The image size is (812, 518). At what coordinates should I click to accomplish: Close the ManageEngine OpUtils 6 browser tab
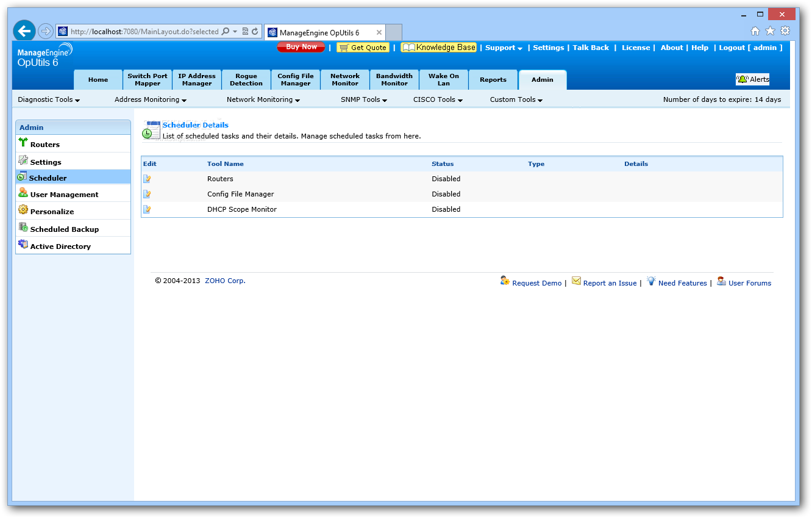point(379,33)
